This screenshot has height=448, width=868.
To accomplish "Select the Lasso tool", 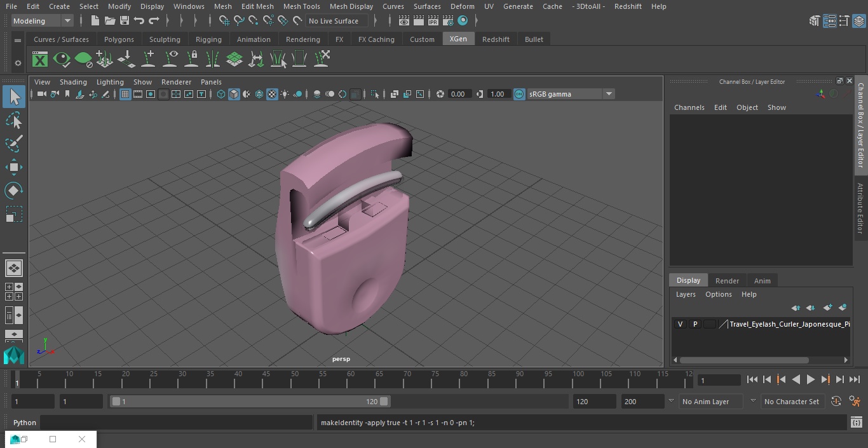I will [14, 121].
